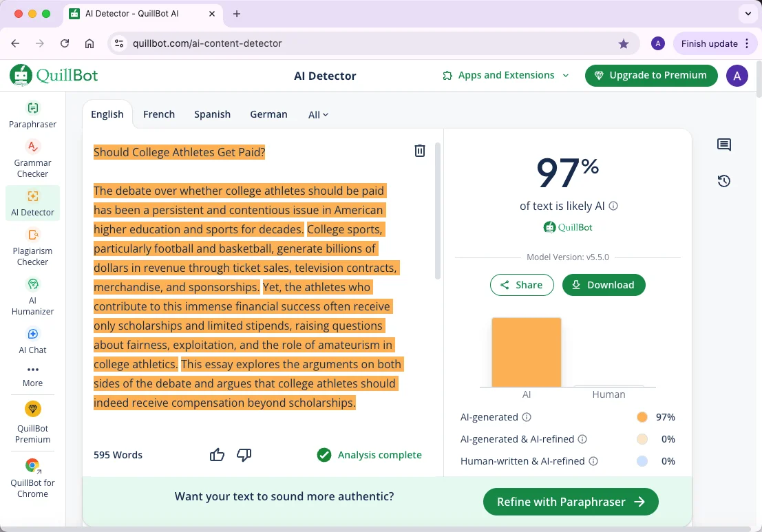Click info icon next to AI-generated & AI-refined
Image resolution: width=762 pixels, height=532 pixels.
click(x=582, y=439)
